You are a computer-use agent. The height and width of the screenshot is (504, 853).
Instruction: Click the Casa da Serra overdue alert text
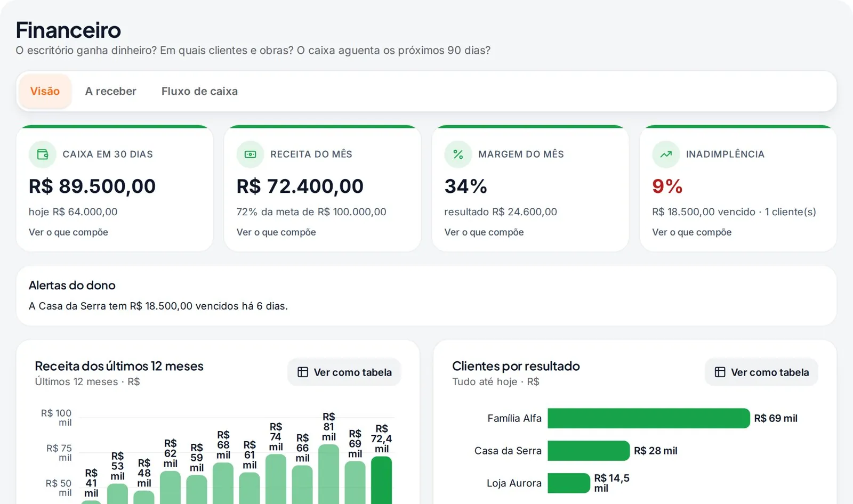(158, 306)
